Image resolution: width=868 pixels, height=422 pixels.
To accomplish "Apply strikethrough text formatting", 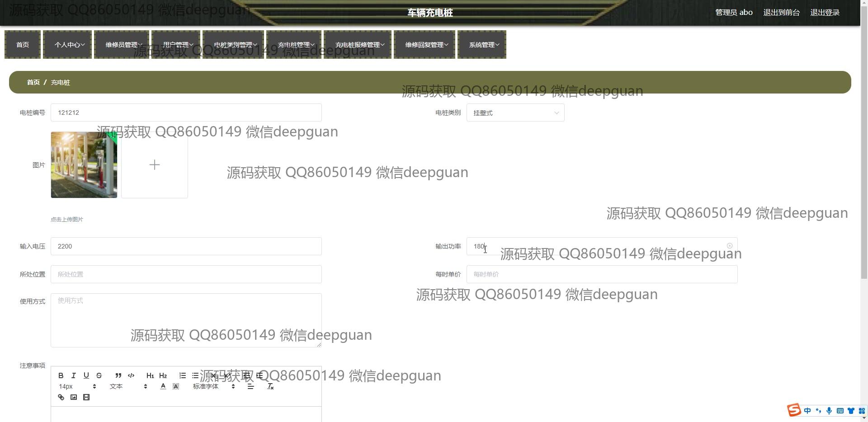I will (99, 375).
